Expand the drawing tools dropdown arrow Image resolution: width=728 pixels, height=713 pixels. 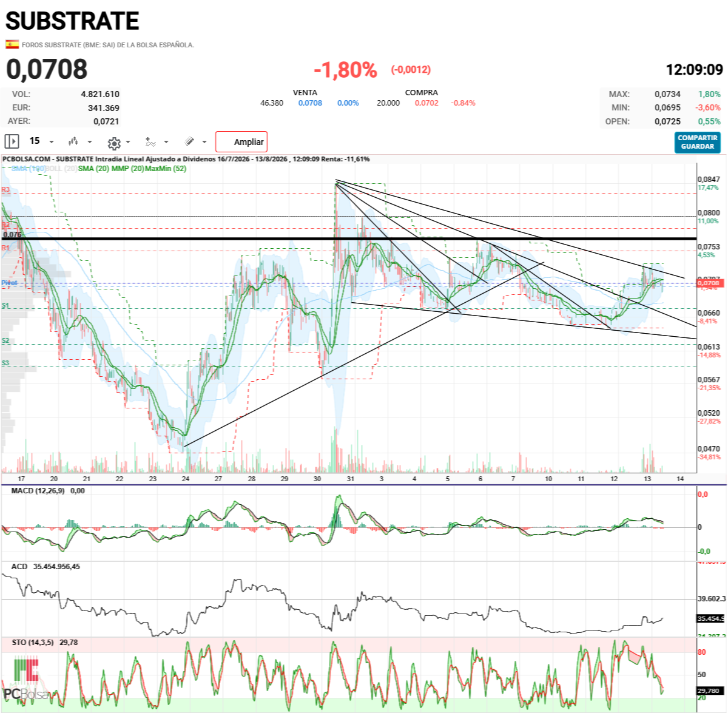[x=204, y=143]
